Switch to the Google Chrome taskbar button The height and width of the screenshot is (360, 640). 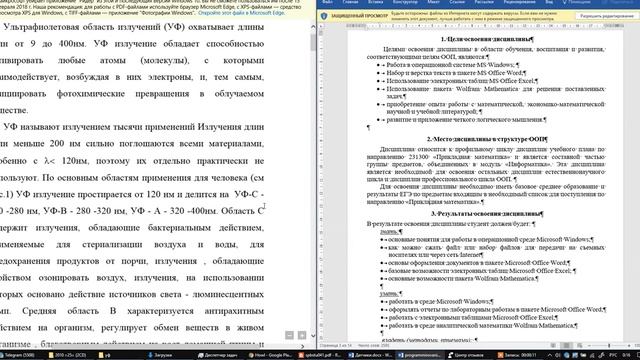(x=270, y=355)
